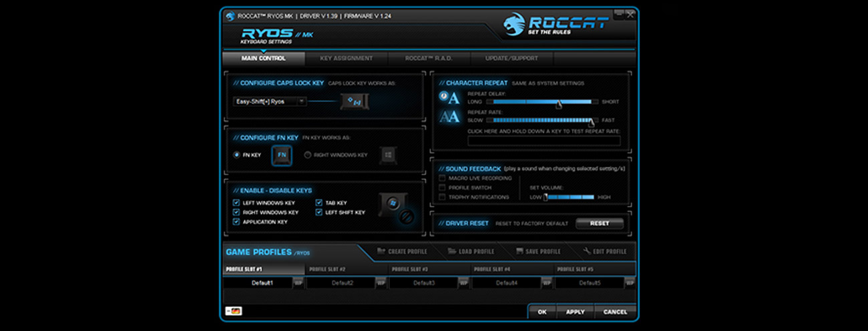This screenshot has height=331, width=868.
Task: Select Profile Slot #4 tab
Action: 511,269
